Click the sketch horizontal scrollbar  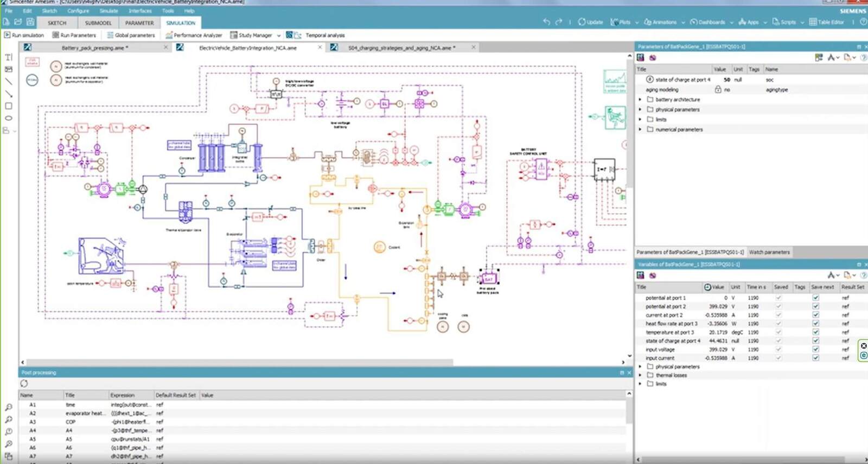point(239,362)
